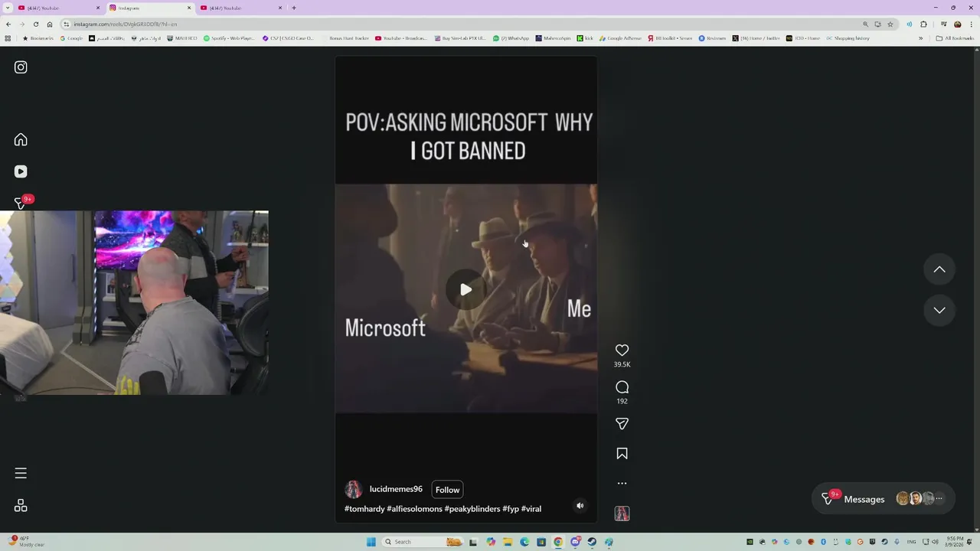Viewport: 980px width, 551px height.
Task: Open the audio thumbnail below reel actions
Action: [622, 514]
